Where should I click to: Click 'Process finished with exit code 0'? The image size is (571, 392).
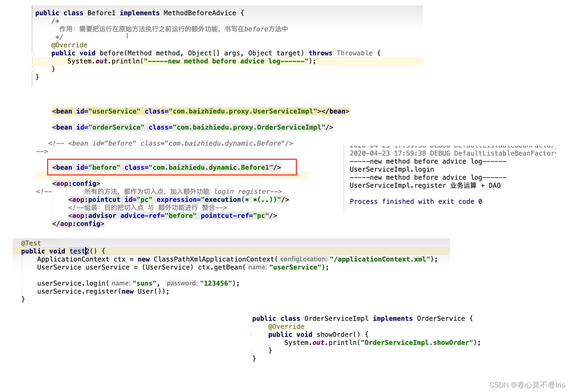point(416,202)
